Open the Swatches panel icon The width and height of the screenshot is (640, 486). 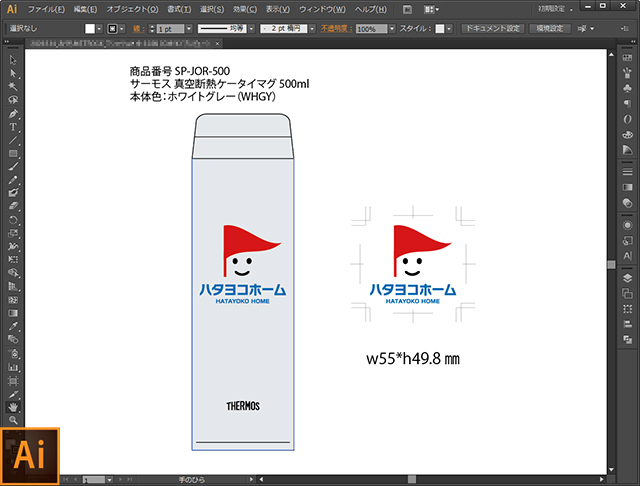tap(627, 58)
